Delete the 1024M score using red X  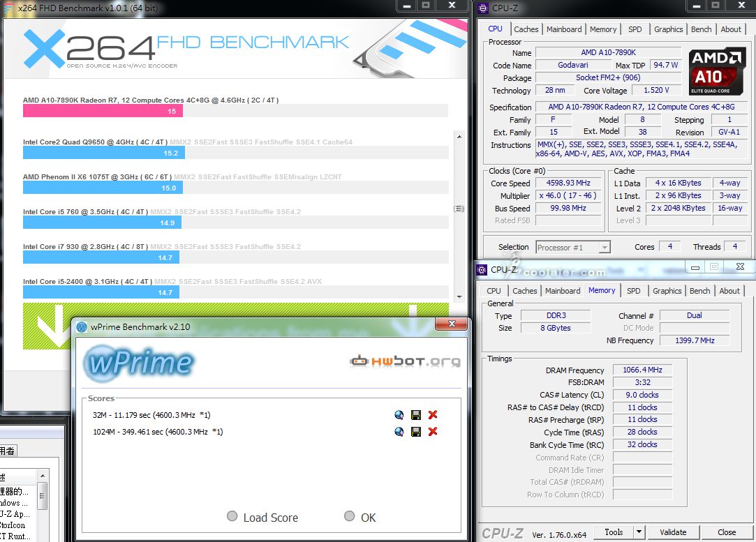(433, 432)
